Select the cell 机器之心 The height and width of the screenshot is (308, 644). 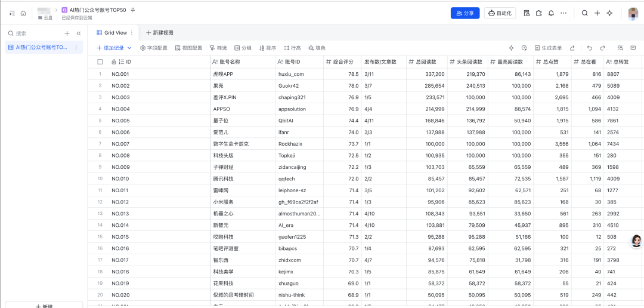(243, 214)
